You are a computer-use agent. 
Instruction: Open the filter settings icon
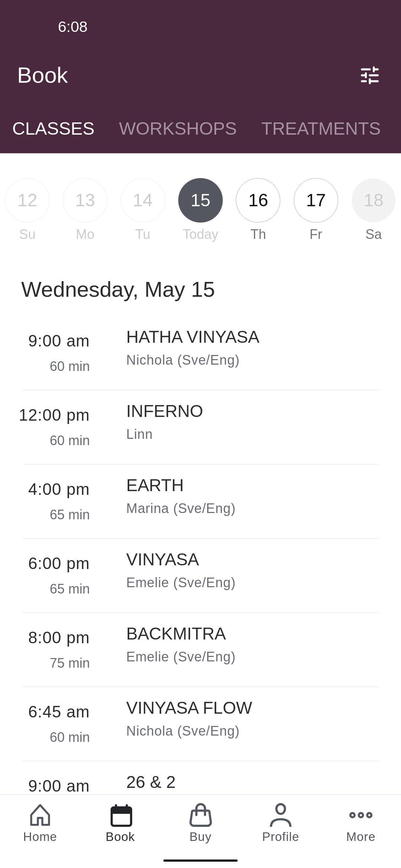click(370, 75)
